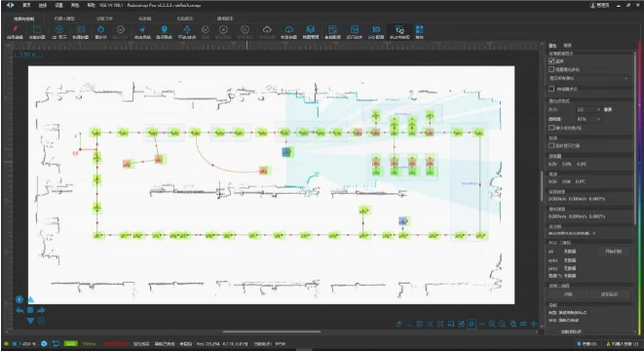Click the greyed X-circle cancel navigation icon
644x352 pixels.
point(223,29)
